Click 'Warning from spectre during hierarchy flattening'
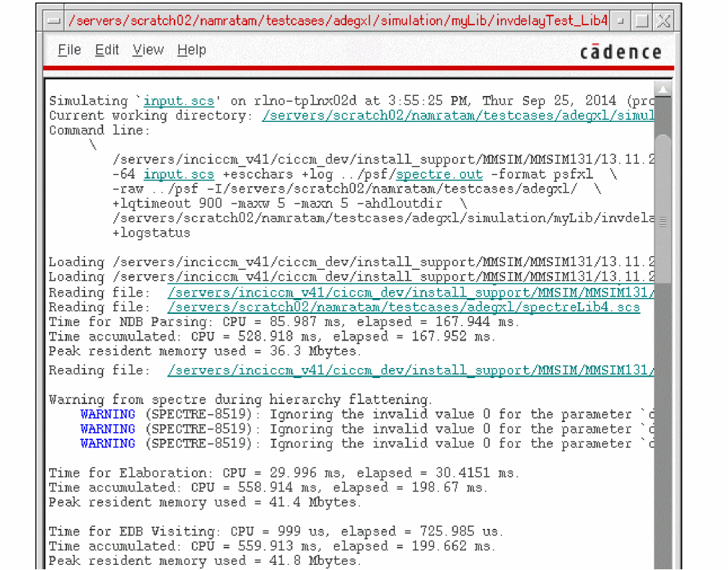Viewport: 728px width, 570px height. tap(240, 399)
